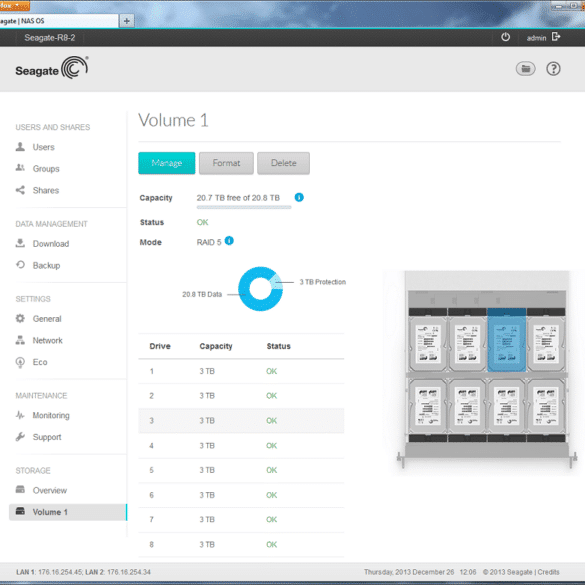Click the Volume 1 drive icon
This screenshot has width=585, height=585.
pos(20,511)
